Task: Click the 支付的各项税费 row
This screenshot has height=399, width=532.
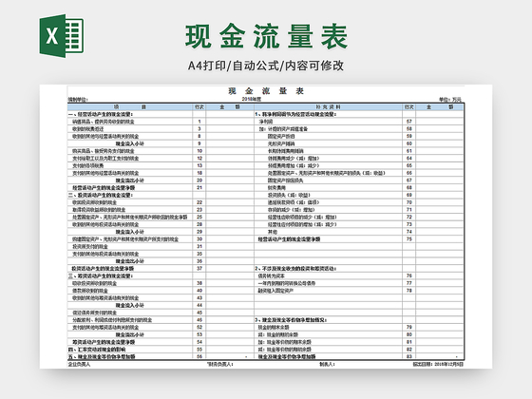Action: tap(87, 166)
